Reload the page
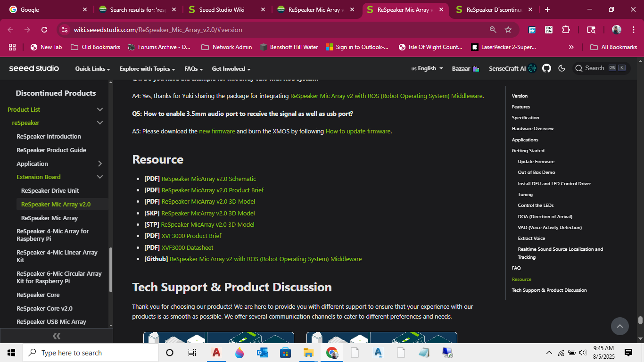Image resolution: width=644 pixels, height=362 pixels. [44, 30]
